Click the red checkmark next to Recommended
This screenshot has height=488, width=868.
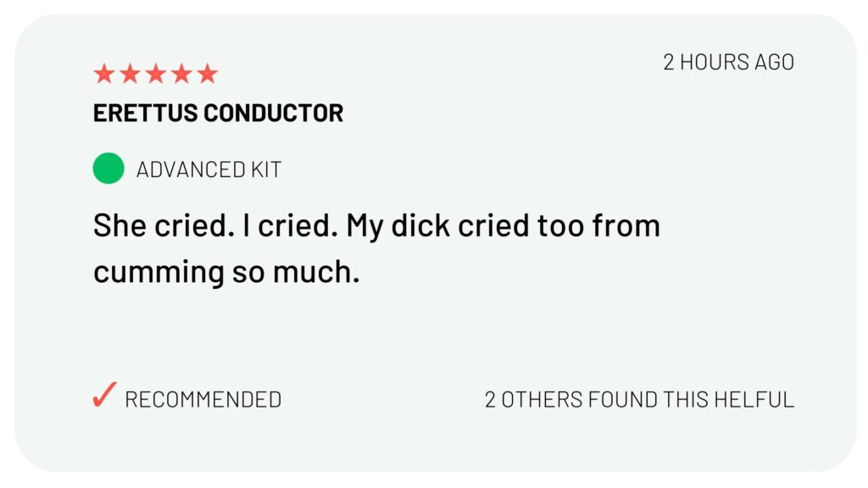click(x=103, y=396)
